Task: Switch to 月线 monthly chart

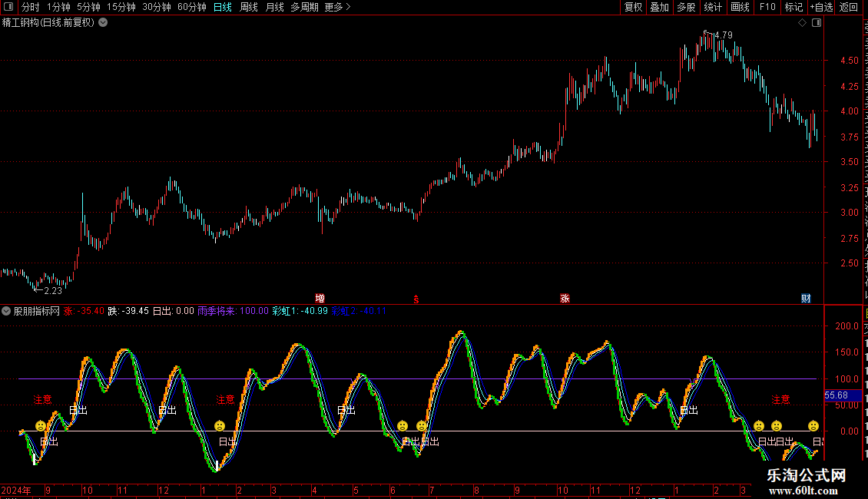Action: pyautogui.click(x=274, y=7)
